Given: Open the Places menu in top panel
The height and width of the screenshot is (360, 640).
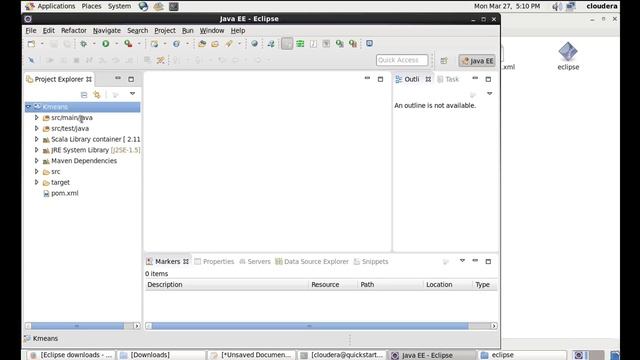Looking at the screenshot, I should click(x=91, y=6).
